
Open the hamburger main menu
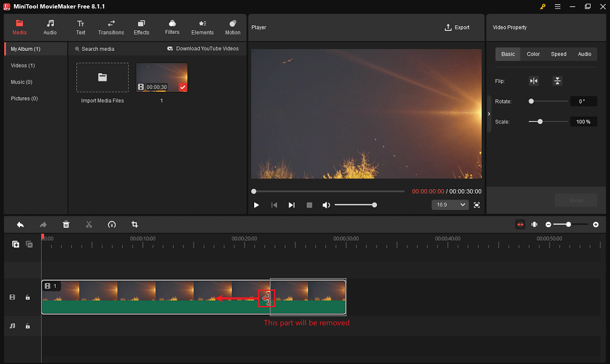[x=557, y=7]
